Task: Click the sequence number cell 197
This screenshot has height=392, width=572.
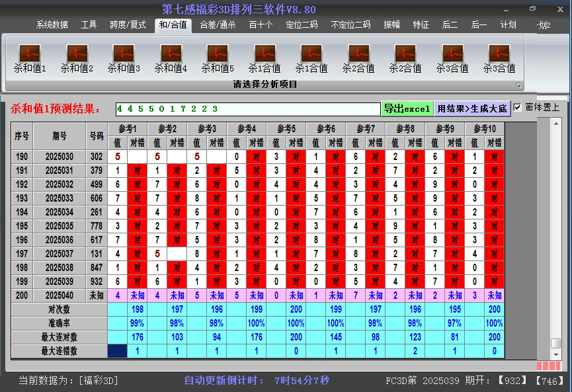Action: pyautogui.click(x=22, y=254)
